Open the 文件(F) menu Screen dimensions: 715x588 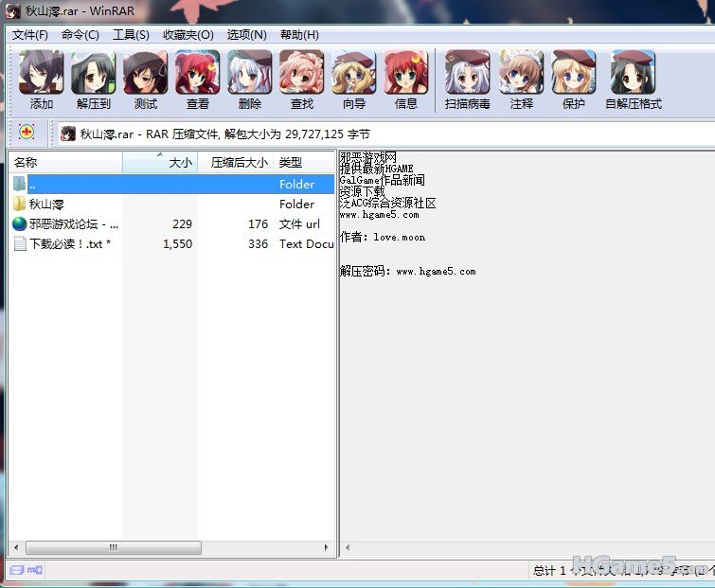pyautogui.click(x=29, y=35)
